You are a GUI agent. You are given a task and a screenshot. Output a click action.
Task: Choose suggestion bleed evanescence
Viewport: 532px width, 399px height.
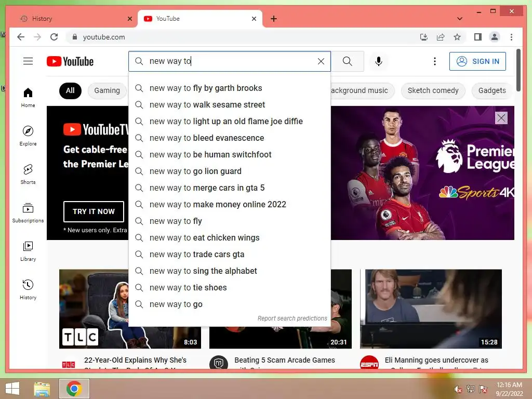[230, 138]
